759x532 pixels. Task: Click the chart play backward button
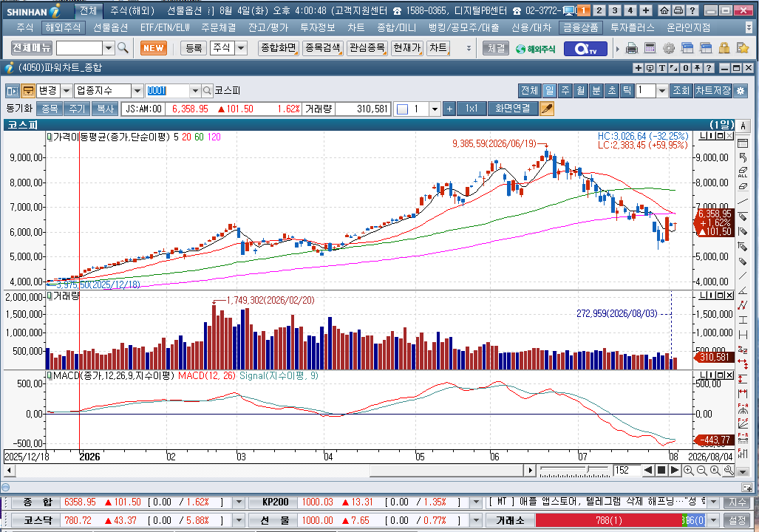click(x=648, y=470)
